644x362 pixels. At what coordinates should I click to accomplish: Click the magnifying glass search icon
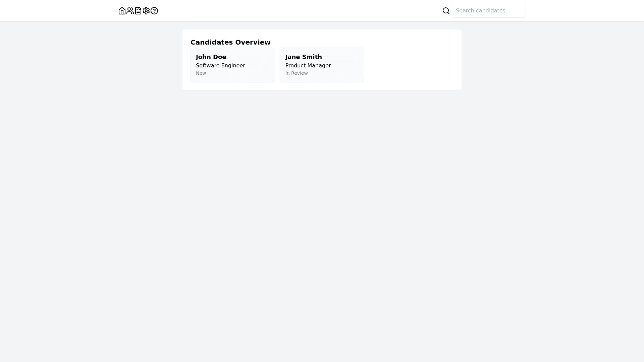(x=446, y=11)
